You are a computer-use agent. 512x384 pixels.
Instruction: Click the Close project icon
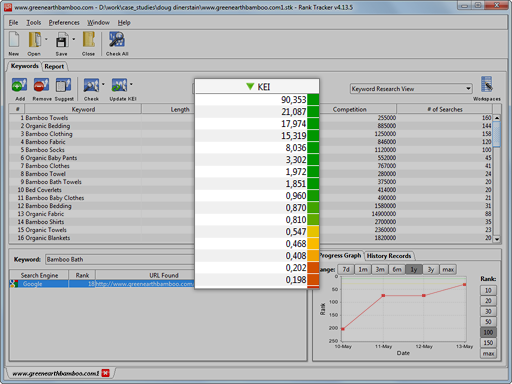pyautogui.click(x=89, y=40)
